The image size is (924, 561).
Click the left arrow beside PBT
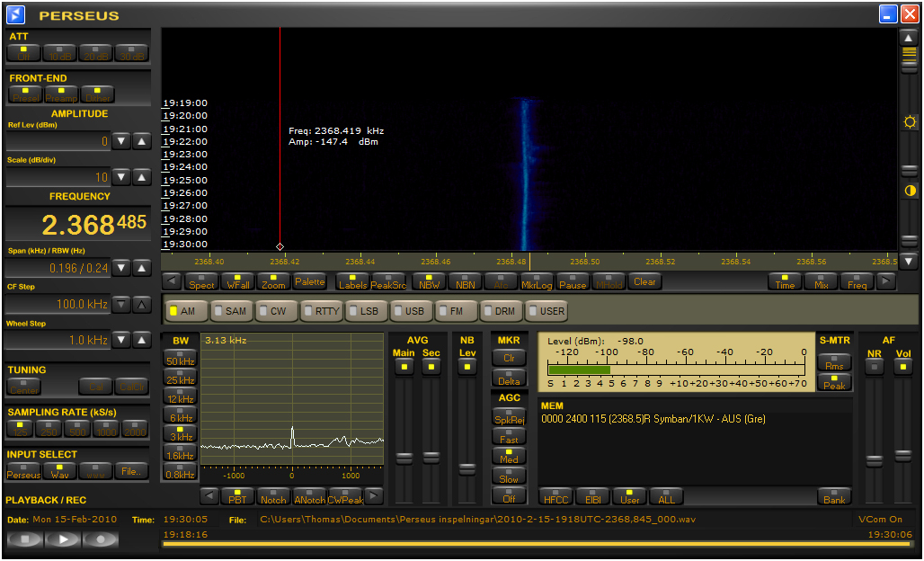tap(209, 496)
